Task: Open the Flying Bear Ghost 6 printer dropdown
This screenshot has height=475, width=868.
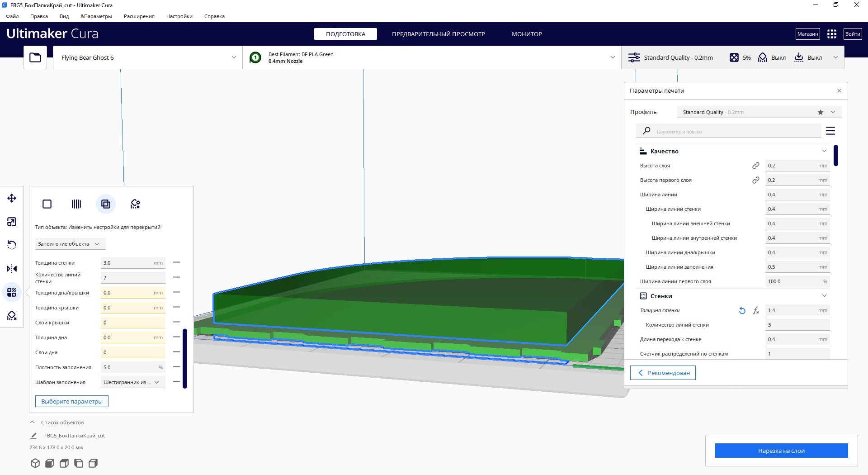Action: [x=147, y=57]
